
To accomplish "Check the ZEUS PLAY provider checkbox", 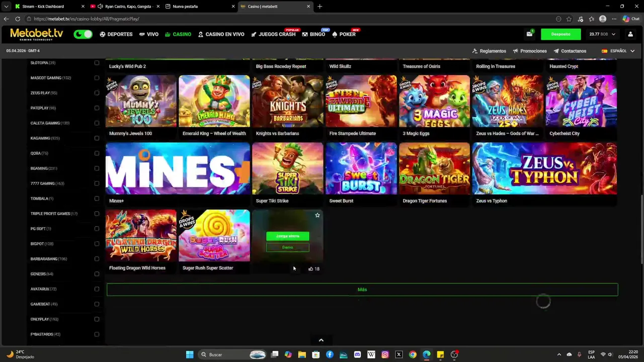I will pos(97,93).
